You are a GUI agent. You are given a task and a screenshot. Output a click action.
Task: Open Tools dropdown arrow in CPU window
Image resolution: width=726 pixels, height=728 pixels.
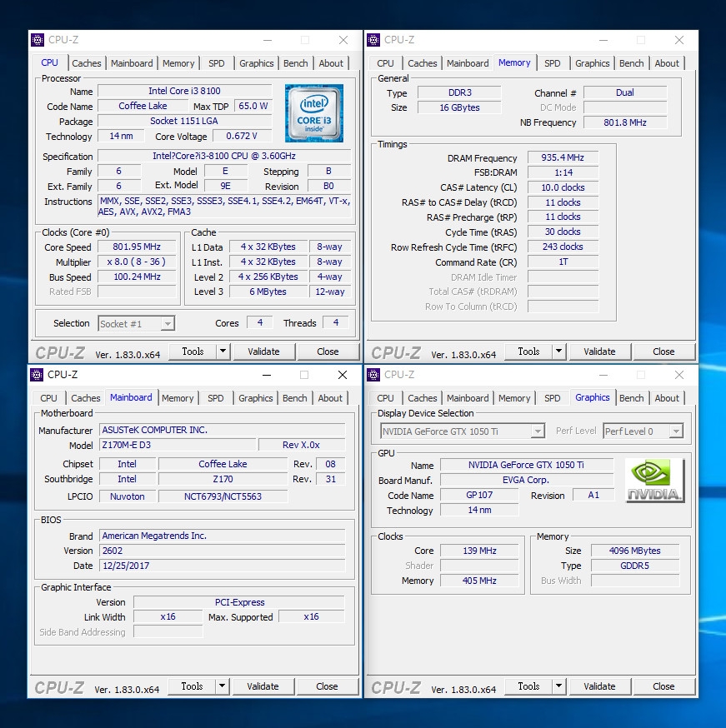223,352
